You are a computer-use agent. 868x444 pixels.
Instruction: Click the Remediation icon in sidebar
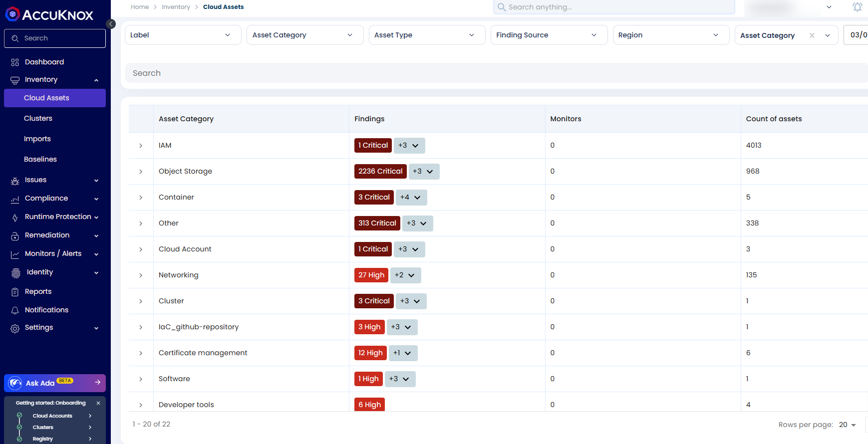point(15,236)
